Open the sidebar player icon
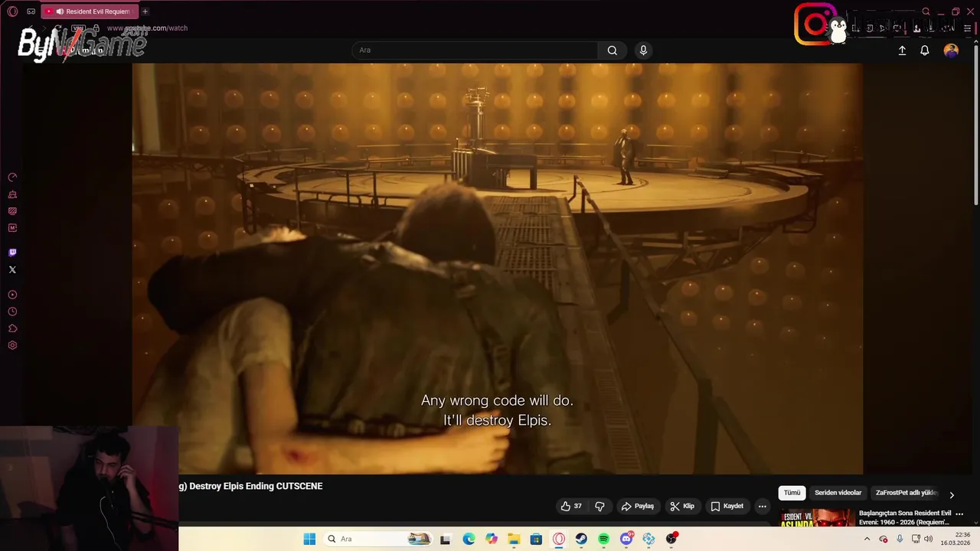The height and width of the screenshot is (551, 980). [x=12, y=295]
